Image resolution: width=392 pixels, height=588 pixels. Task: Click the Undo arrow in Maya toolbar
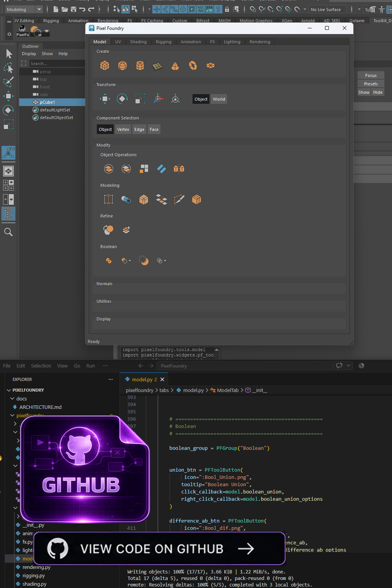click(x=82, y=9)
